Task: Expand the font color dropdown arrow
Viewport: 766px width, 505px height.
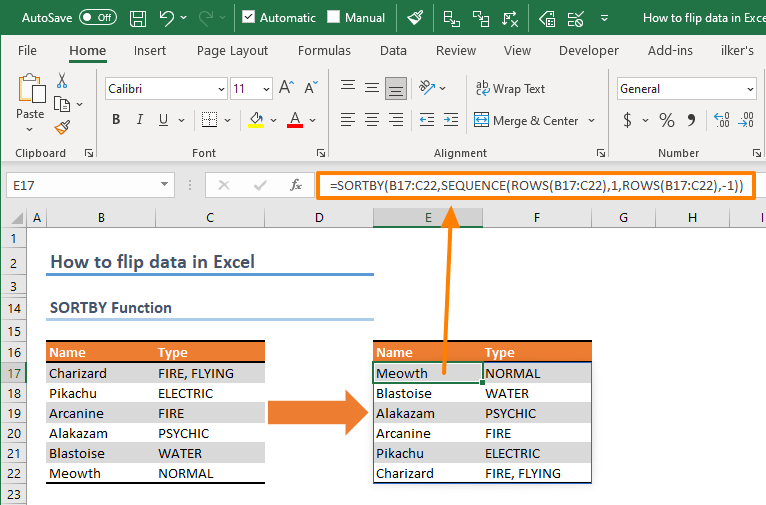Action: pyautogui.click(x=313, y=120)
